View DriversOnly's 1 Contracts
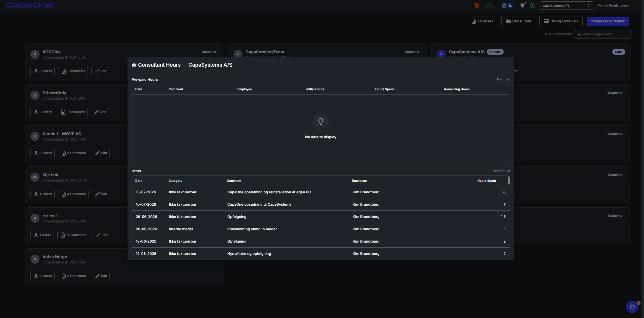Viewport: 644px width, 318px height. click(x=73, y=112)
